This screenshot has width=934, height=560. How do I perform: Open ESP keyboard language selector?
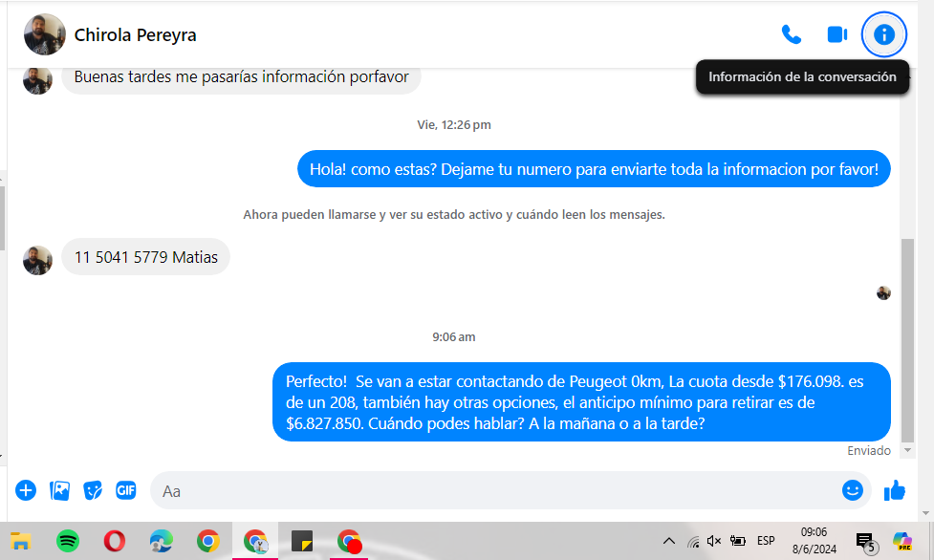(766, 541)
